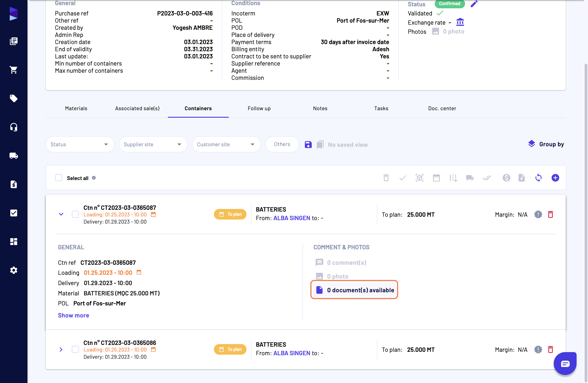Toggle the Select all checkbox

point(59,178)
